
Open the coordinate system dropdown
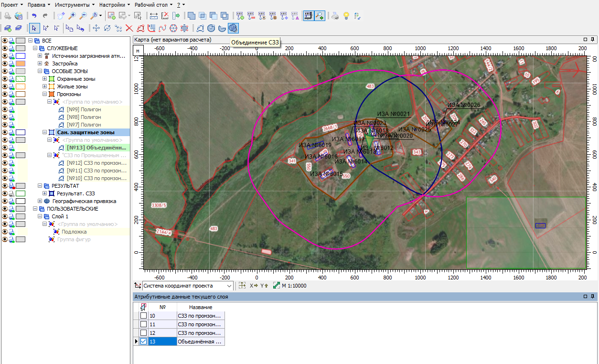point(229,286)
